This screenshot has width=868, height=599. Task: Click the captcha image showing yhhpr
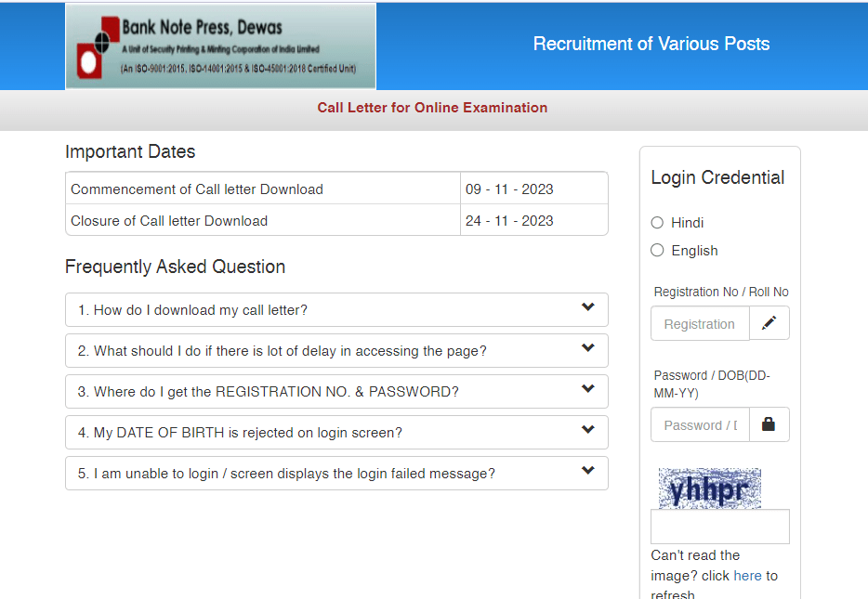coord(710,488)
